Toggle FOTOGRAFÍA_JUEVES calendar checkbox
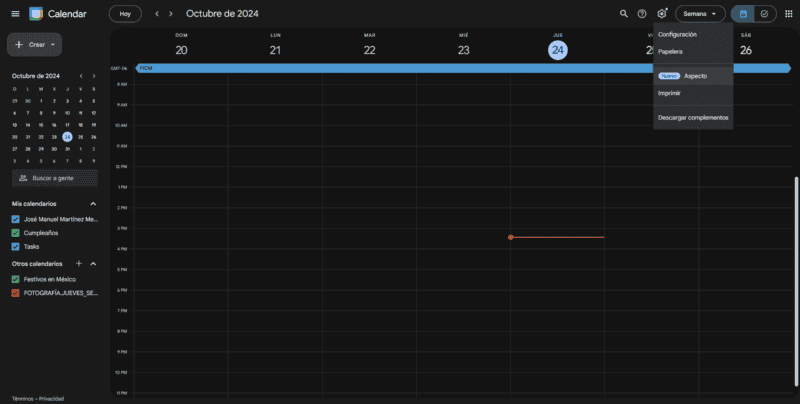800x404 pixels. [x=15, y=293]
